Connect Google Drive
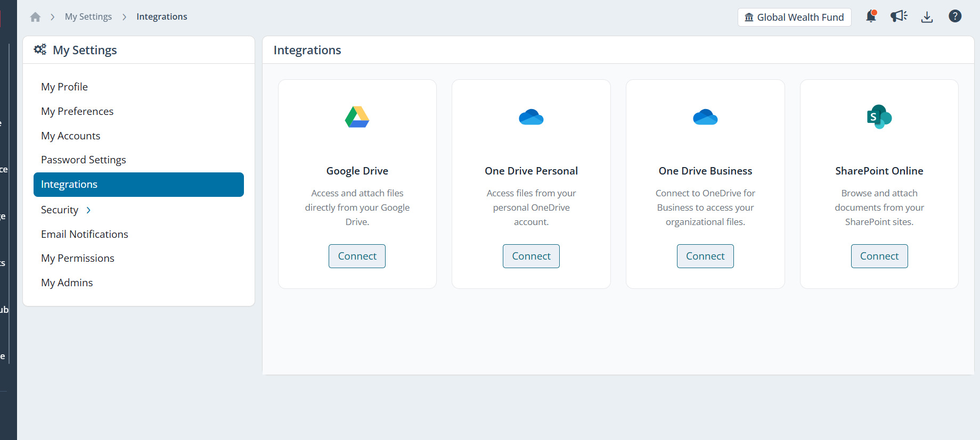 357,256
